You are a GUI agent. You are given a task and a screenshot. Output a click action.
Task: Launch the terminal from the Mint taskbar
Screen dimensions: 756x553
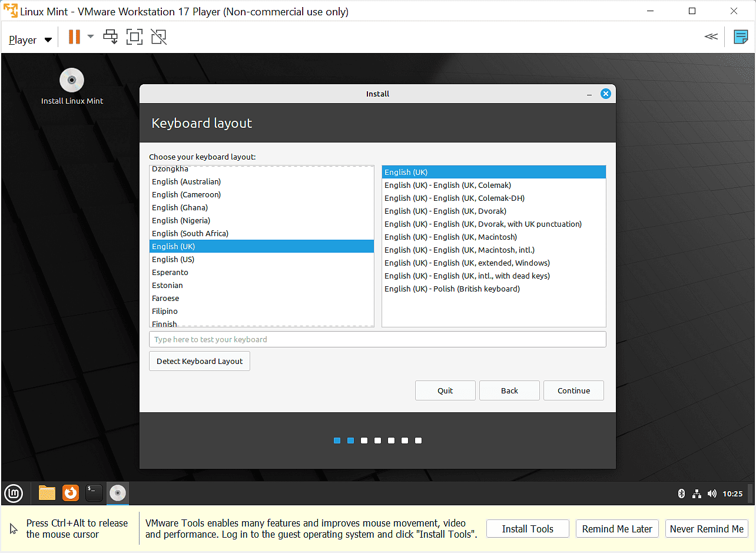94,493
